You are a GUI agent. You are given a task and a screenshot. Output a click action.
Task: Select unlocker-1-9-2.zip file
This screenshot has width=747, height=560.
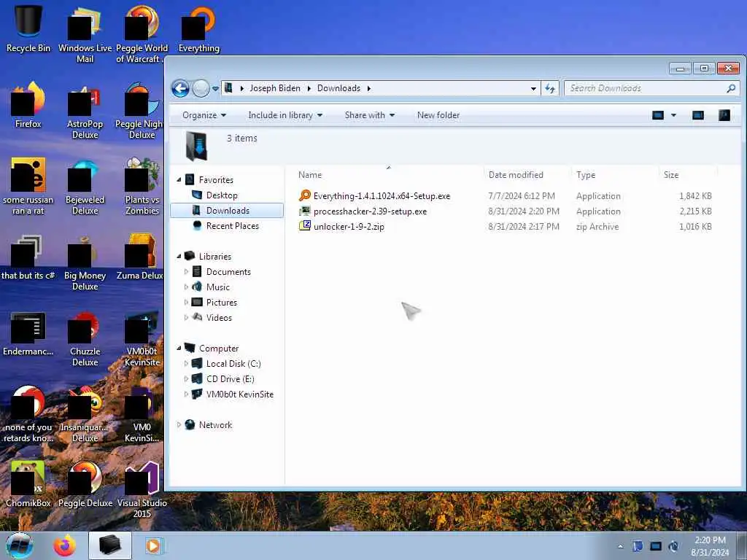click(x=349, y=226)
